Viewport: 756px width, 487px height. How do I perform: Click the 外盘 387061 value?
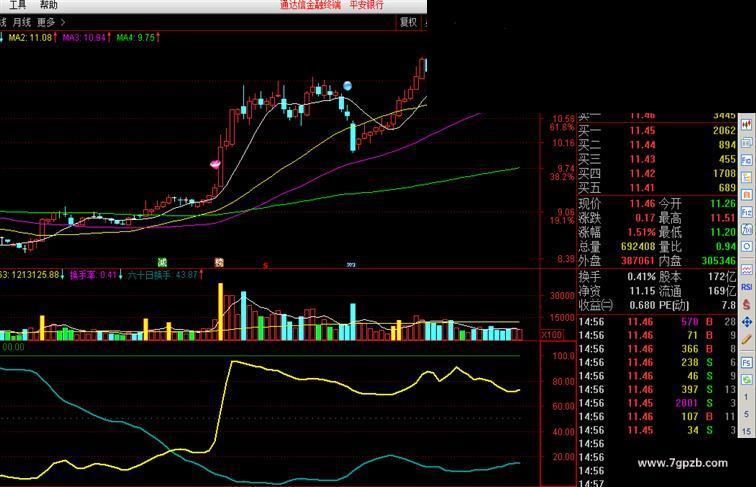coord(638,261)
